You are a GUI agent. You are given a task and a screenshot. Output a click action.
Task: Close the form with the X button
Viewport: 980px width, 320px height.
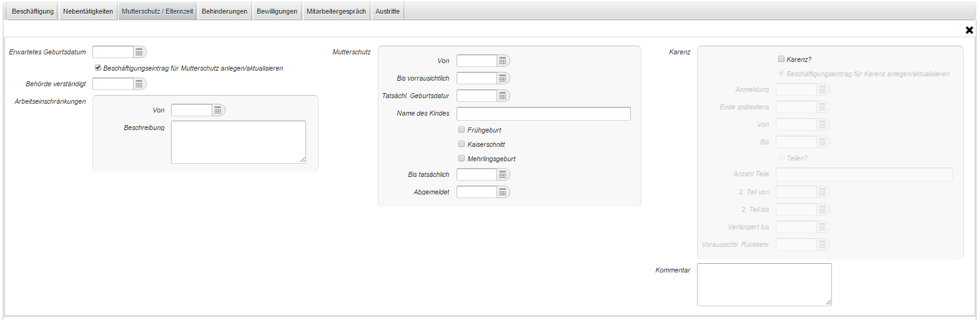[969, 30]
